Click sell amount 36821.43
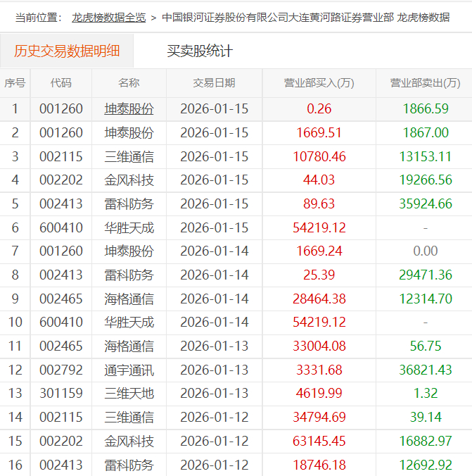The height and width of the screenshot is (476, 472). [426, 370]
